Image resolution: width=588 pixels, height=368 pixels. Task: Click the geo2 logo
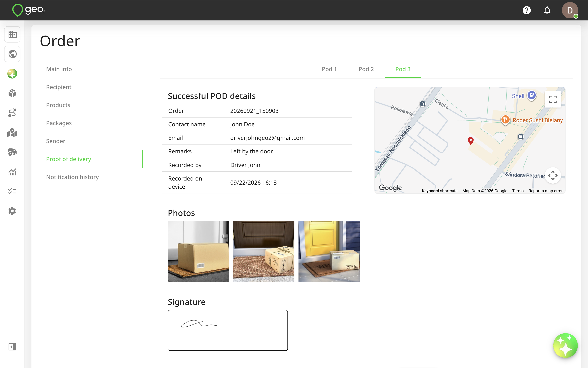tap(29, 10)
